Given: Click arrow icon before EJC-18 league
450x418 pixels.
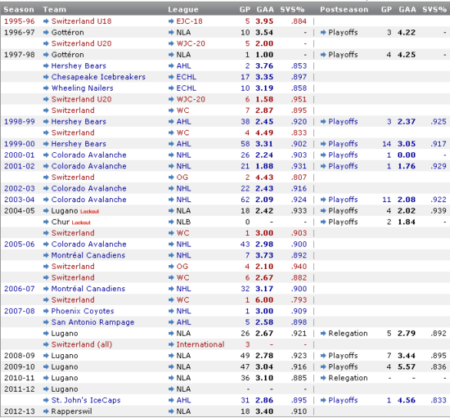Looking at the screenshot, I should coord(171,21).
